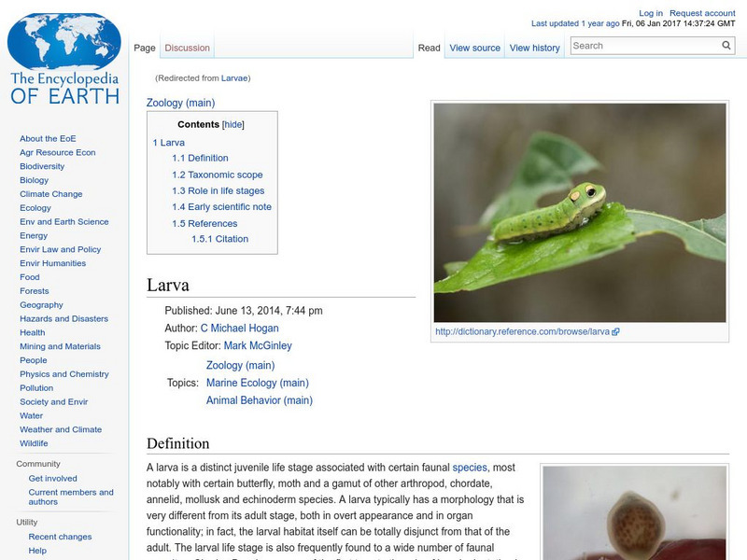This screenshot has height=560, width=747.
Task: Open 'Agr Resource Econ' sidebar link
Action: 58,152
